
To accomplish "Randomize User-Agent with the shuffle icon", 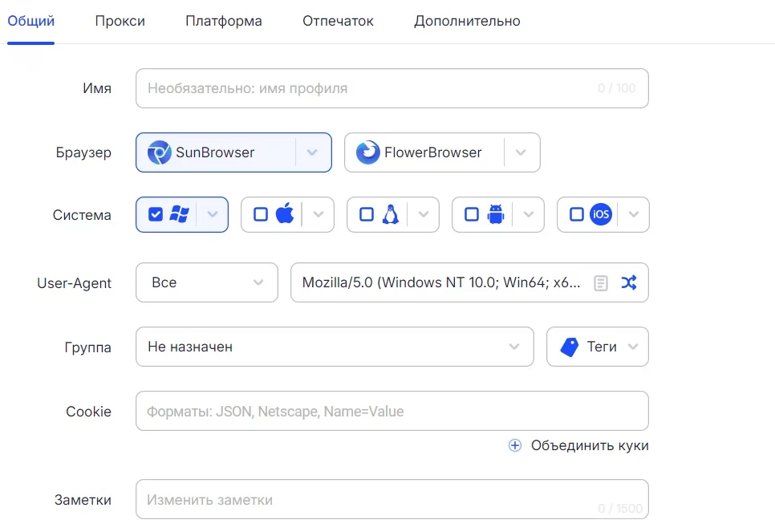I will coord(629,282).
